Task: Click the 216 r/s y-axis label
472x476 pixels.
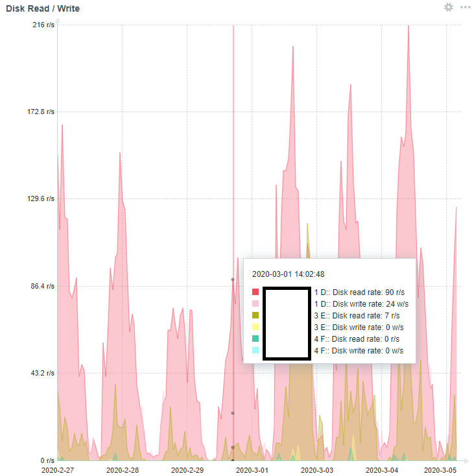Action: pos(43,25)
